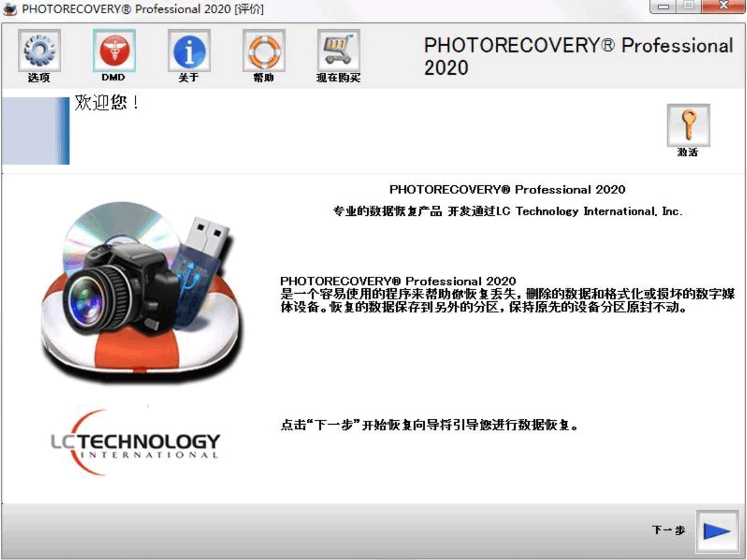Click the application icon in the title bar
This screenshot has height=560, width=747.
coord(9,9)
